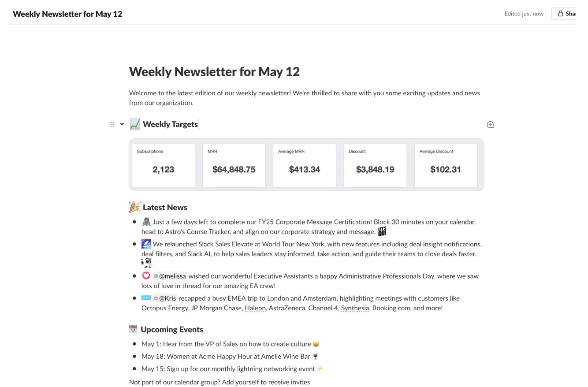Viewport: 588px width, 387px height.
Task: Click the wine glass emoji after Amelie Wine Bar
Action: (x=315, y=356)
